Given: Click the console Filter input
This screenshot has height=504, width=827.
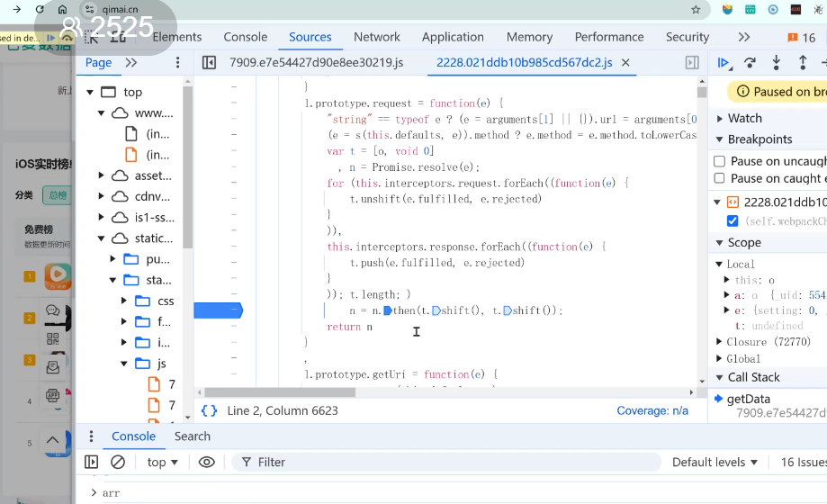Looking at the screenshot, I should point(445,463).
